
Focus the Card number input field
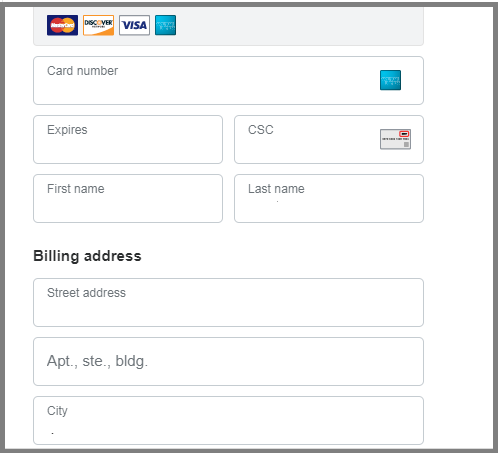pos(228,80)
